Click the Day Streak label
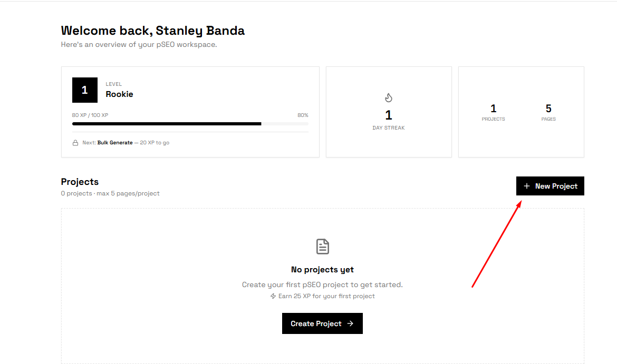Viewport: 617px width, 364px height. 388,128
